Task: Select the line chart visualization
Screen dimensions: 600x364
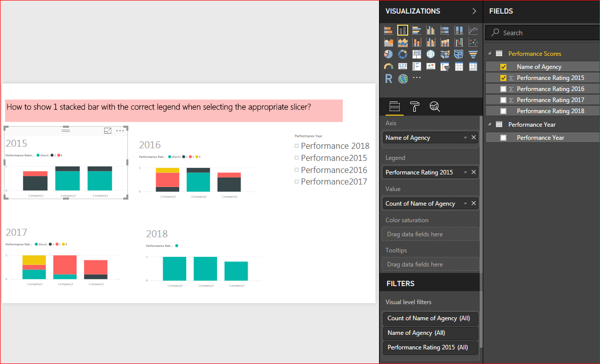Action: tap(473, 30)
